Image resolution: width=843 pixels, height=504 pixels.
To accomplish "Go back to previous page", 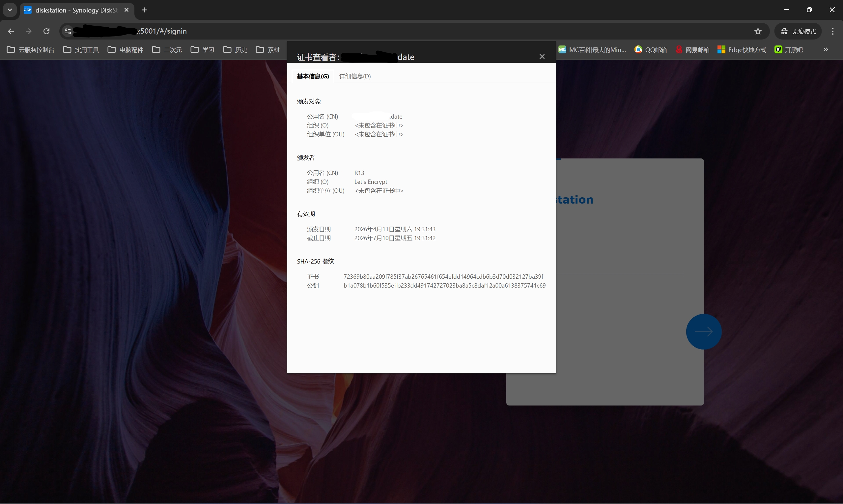I will point(11,31).
